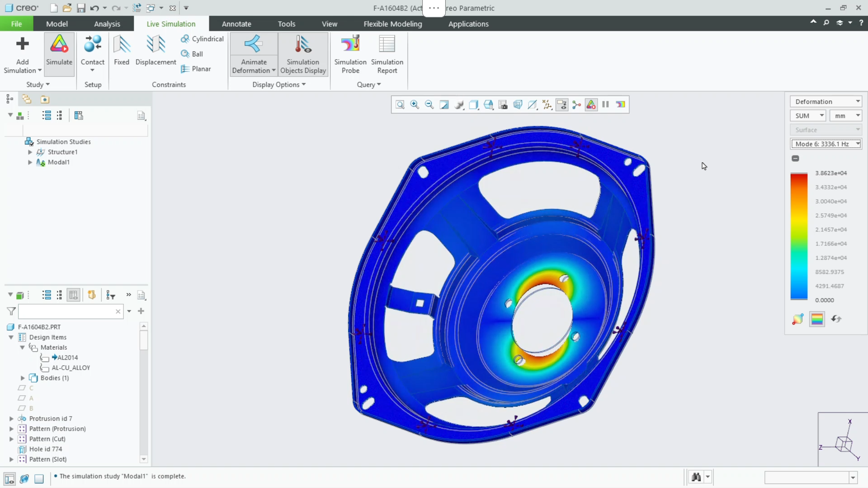The height and width of the screenshot is (488, 868).
Task: Open the Simulation Report
Action: tap(387, 54)
